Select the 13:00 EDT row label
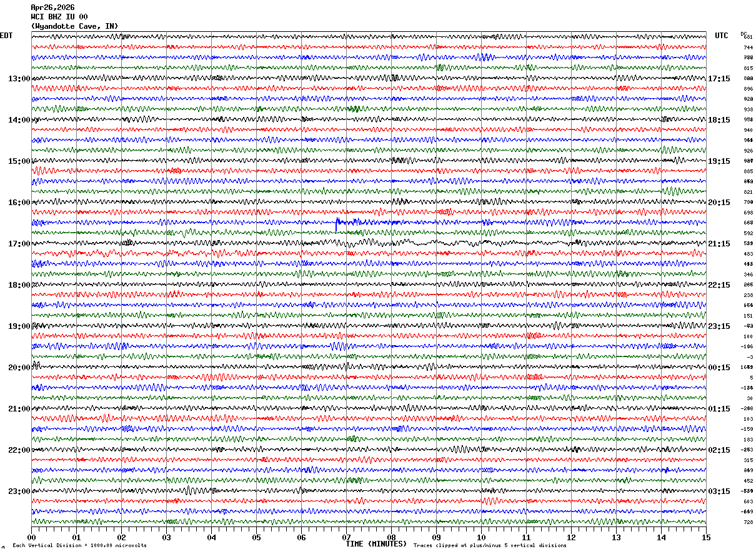756x554 pixels. pyautogui.click(x=19, y=79)
